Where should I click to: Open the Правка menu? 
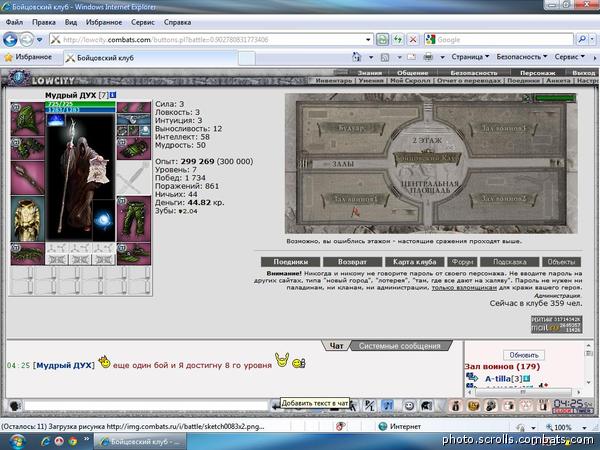[x=44, y=22]
